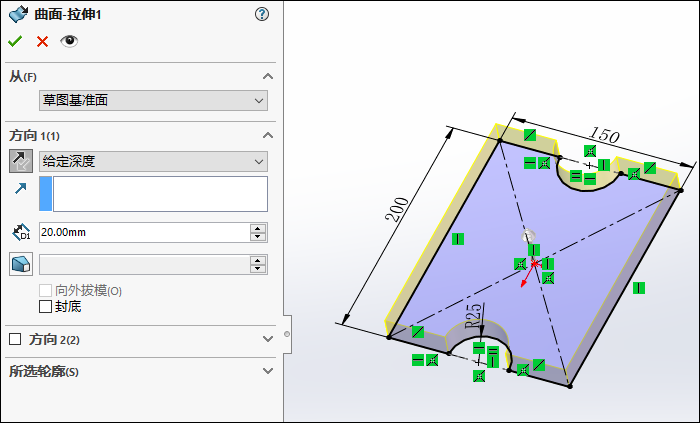This screenshot has height=423, width=700.
Task: Check the 向外拔模(O) checkbox
Action: (x=46, y=291)
